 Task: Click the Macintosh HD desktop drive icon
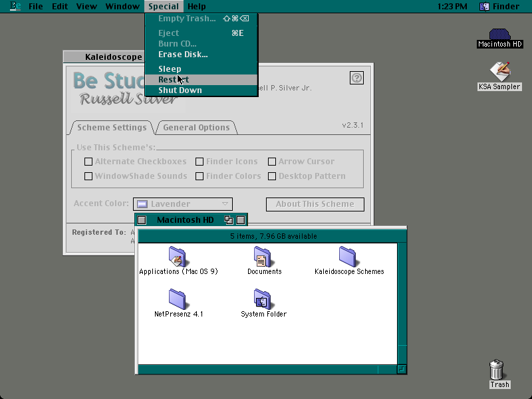click(x=499, y=35)
